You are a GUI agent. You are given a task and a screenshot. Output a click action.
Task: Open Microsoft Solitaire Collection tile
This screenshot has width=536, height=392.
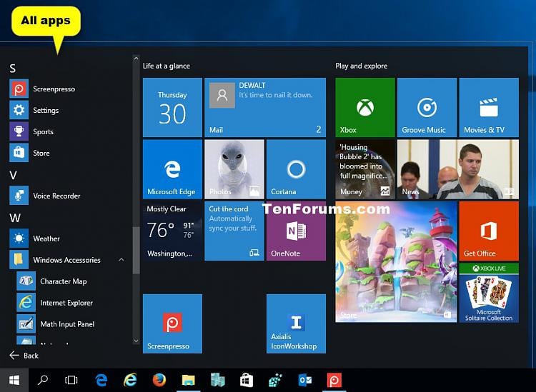[489, 293]
